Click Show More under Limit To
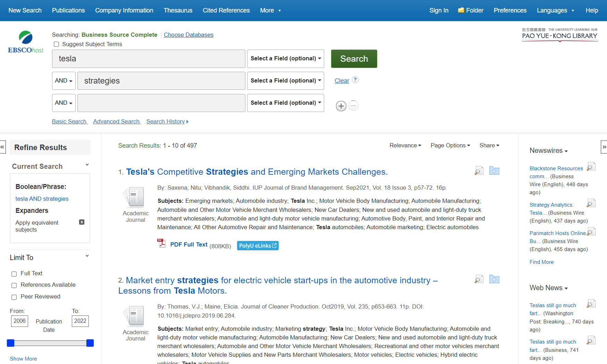 (x=23, y=359)
